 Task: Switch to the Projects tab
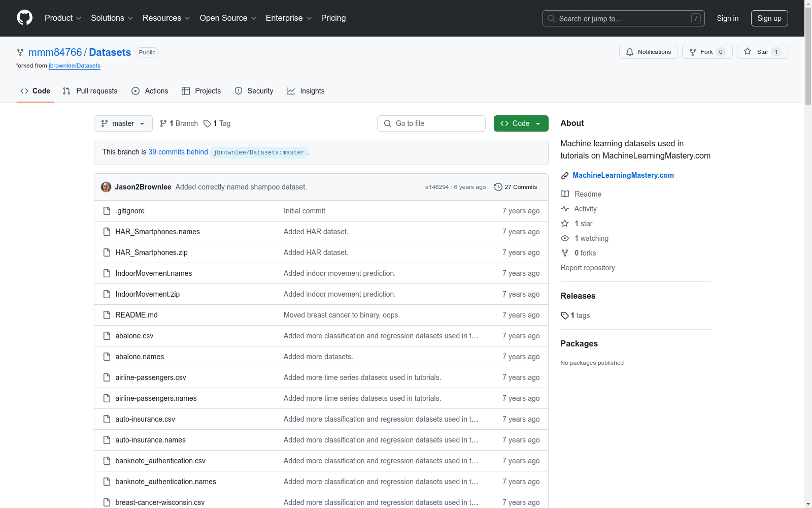coord(201,91)
